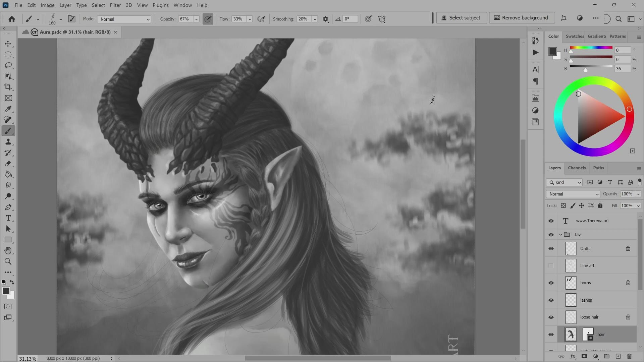This screenshot has height=362, width=644.
Task: Hide the Outfit layer
Action: click(551, 249)
